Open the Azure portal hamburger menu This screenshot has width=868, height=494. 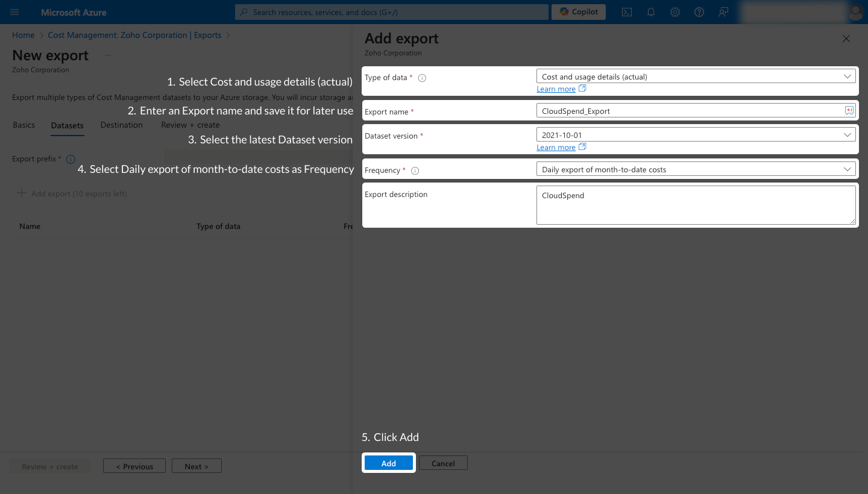click(x=14, y=12)
